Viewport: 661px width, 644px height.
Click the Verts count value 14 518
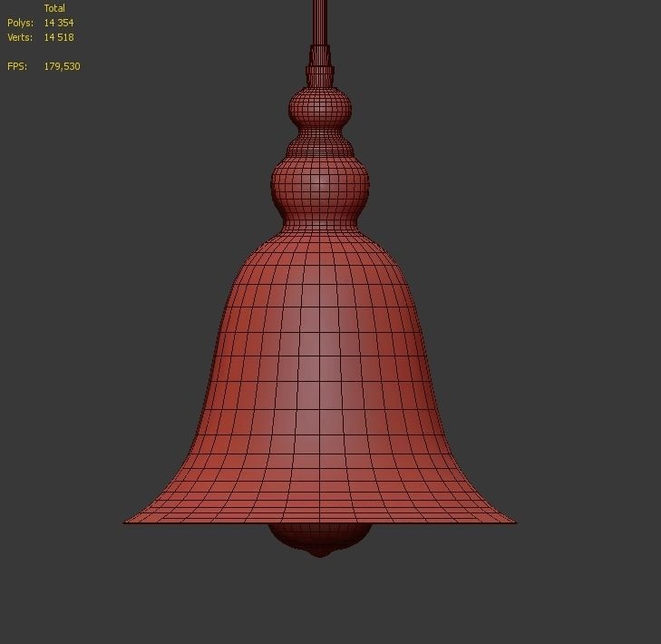59,37
